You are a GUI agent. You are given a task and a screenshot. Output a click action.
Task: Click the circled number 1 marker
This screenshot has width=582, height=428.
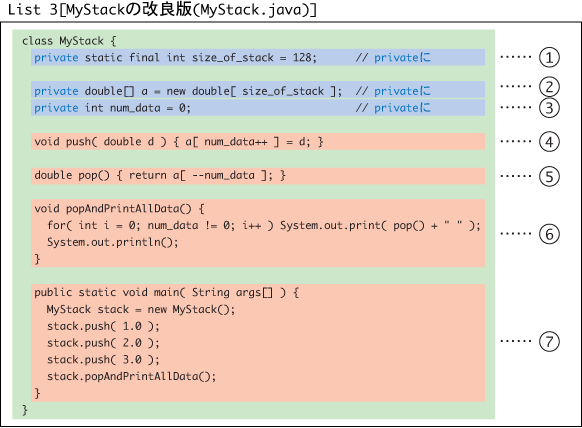pyautogui.click(x=549, y=58)
